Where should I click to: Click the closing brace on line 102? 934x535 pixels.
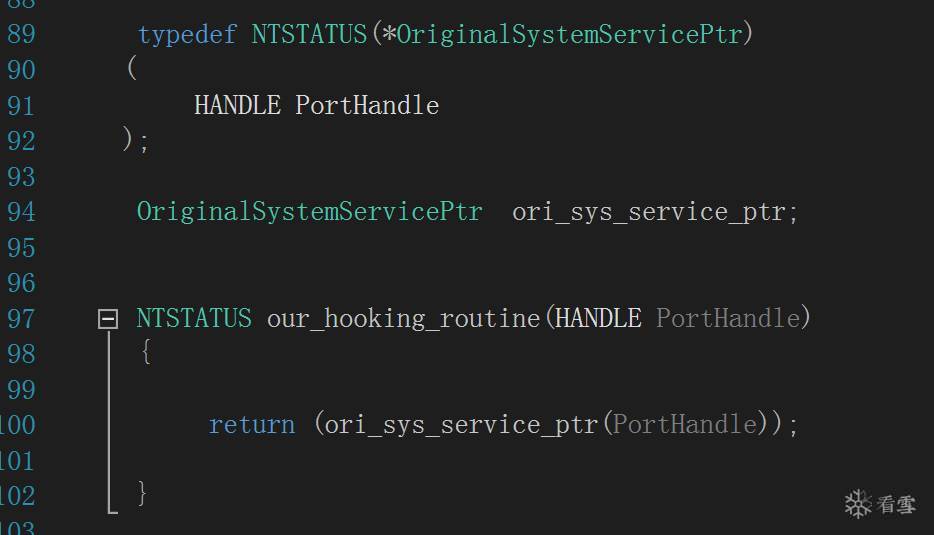(x=143, y=492)
